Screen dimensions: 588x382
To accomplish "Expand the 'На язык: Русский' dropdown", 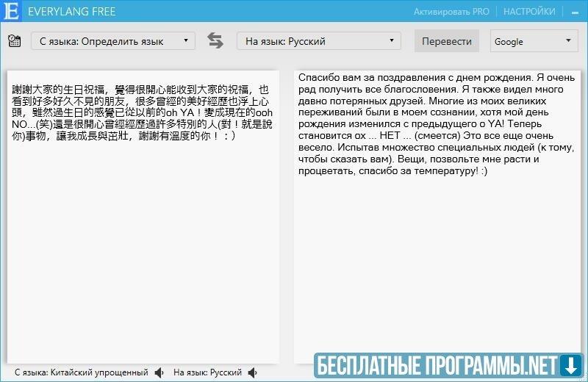I will (318, 41).
